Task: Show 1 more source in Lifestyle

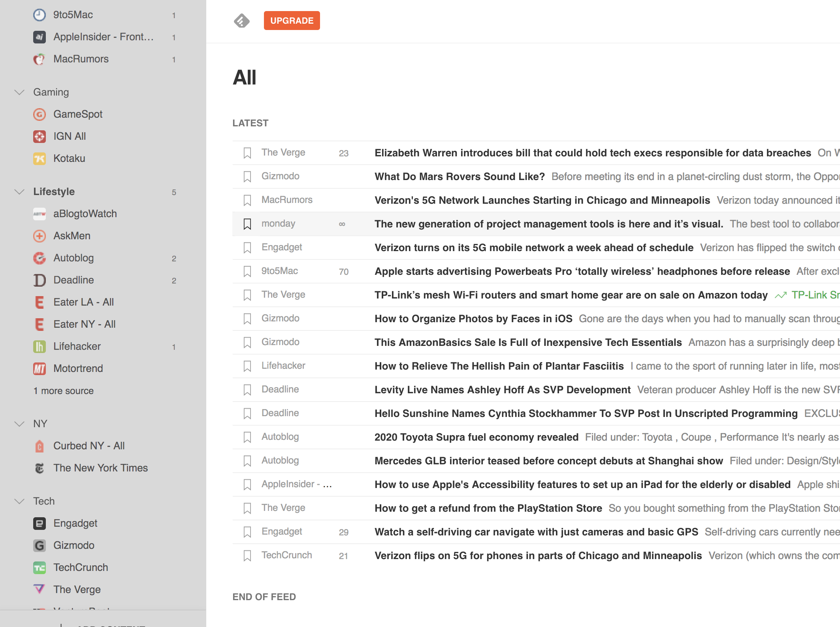Action: tap(64, 391)
